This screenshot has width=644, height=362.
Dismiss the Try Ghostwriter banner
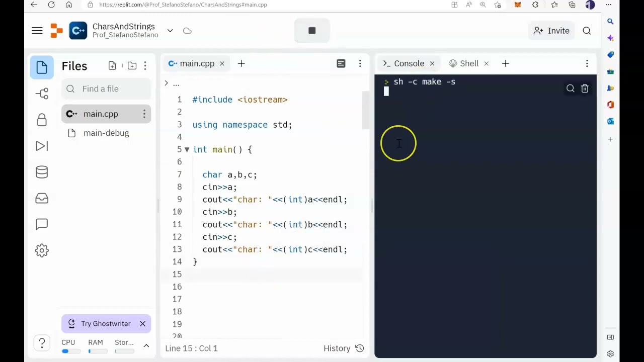tap(142, 324)
